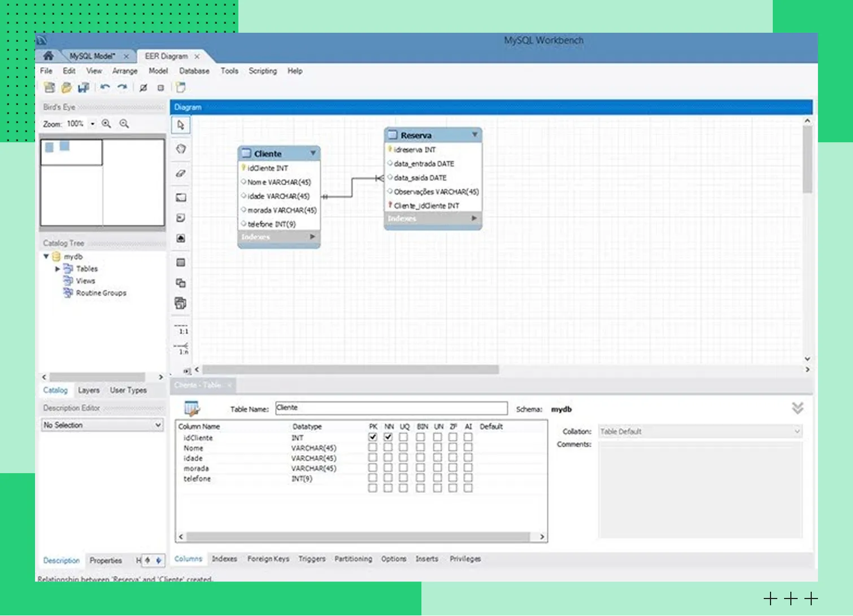The height and width of the screenshot is (616, 853).
Task: Toggle NN checkbox for idCliente column
Action: click(x=388, y=437)
